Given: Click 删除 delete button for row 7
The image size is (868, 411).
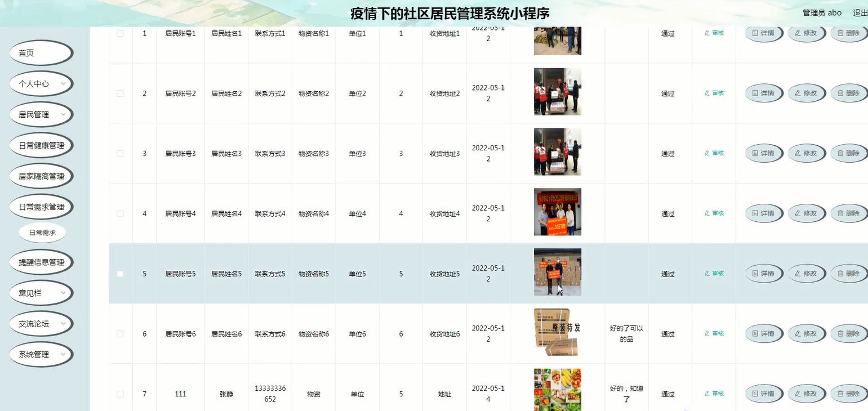Looking at the screenshot, I should point(849,394).
